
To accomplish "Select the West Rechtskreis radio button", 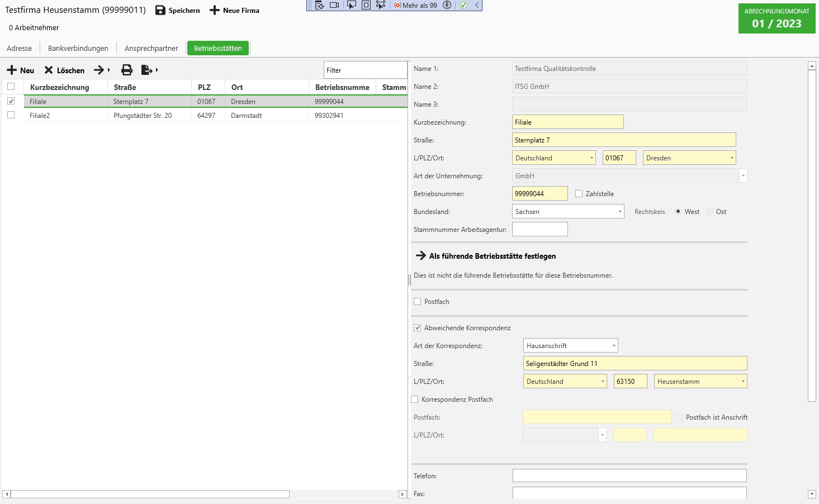I will click(x=678, y=212).
